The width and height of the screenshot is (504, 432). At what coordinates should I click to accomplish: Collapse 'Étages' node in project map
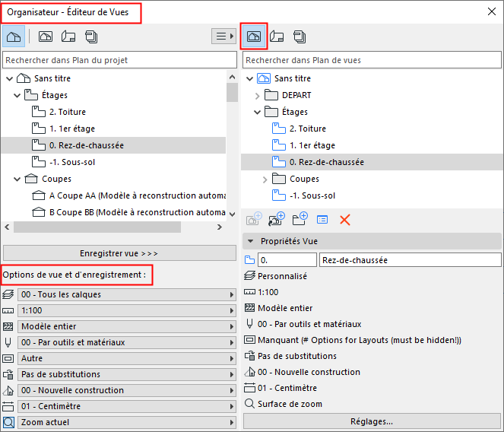17,95
